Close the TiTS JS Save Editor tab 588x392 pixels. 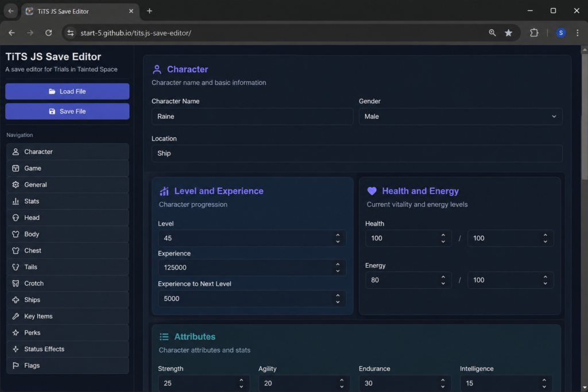(x=131, y=11)
